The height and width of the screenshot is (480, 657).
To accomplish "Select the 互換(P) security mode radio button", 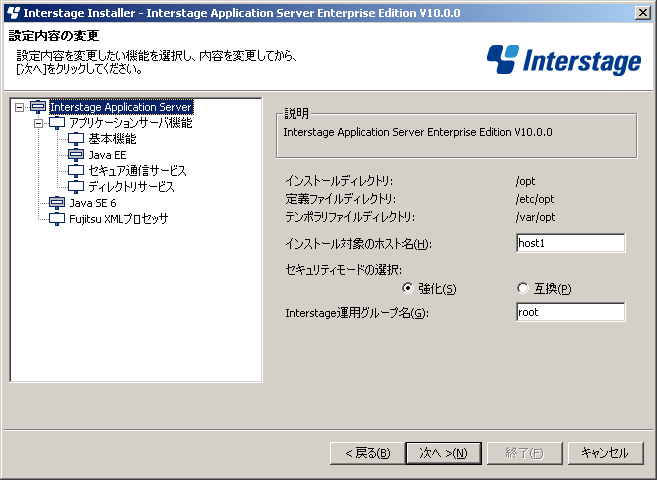I will 522,288.
